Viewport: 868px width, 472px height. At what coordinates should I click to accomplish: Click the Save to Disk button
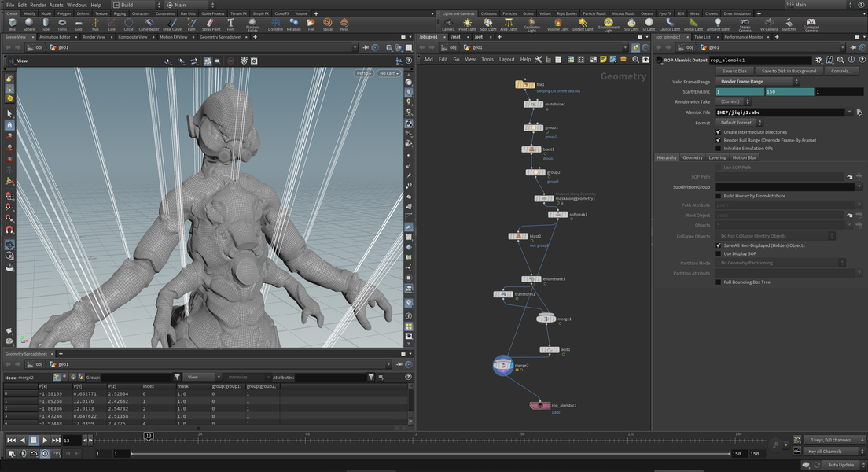pyautogui.click(x=734, y=71)
